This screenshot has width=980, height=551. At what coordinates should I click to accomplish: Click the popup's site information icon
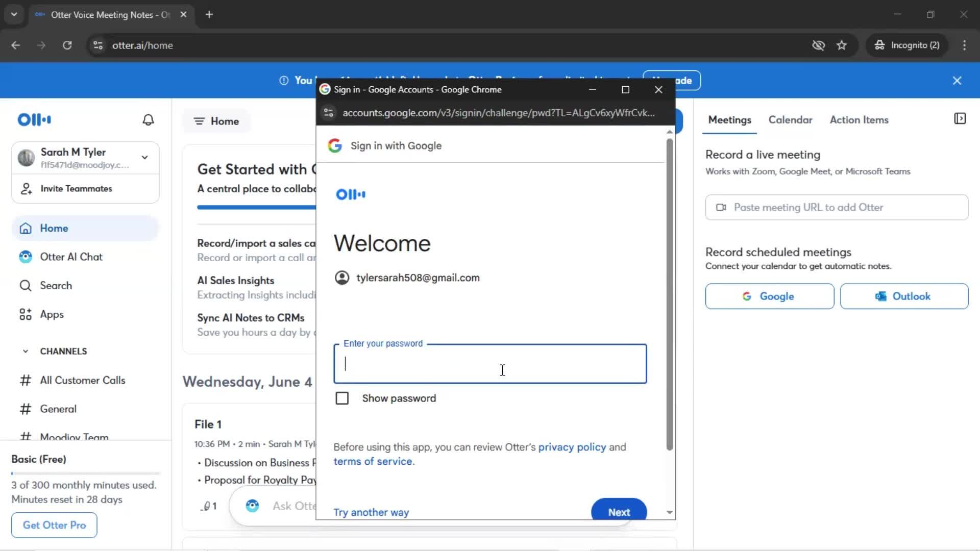coord(329,113)
